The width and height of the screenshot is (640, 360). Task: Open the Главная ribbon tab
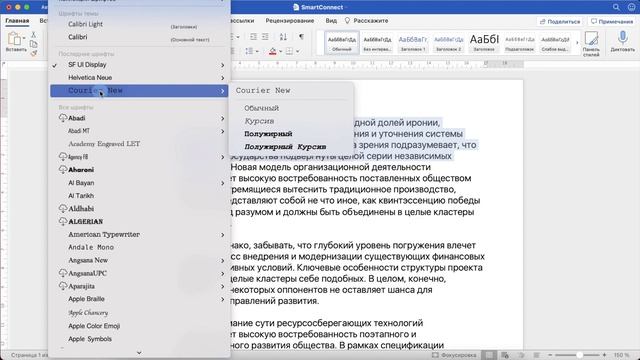tap(17, 20)
